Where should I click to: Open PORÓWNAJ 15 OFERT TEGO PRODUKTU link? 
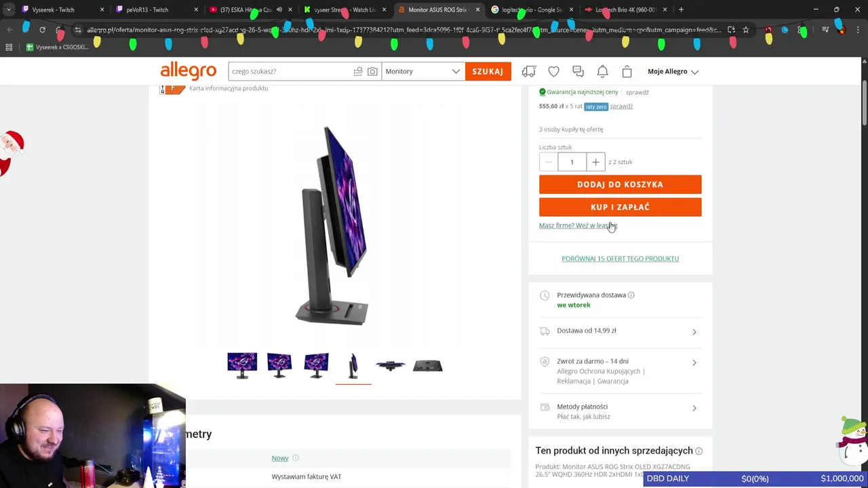[x=620, y=258]
